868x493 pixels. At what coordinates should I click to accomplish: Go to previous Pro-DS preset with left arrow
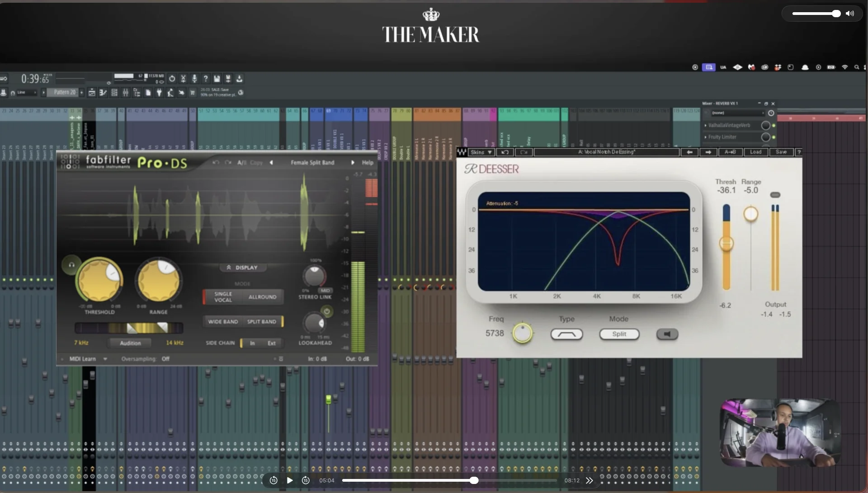click(x=271, y=162)
